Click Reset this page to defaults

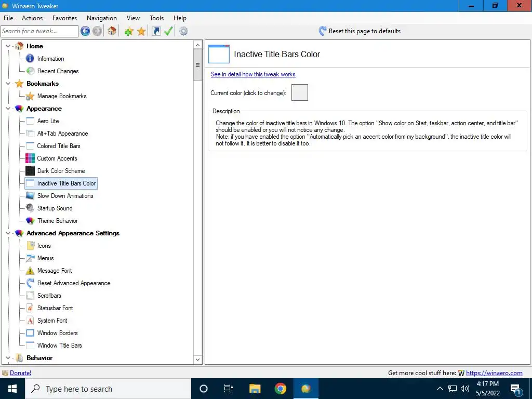point(360,31)
